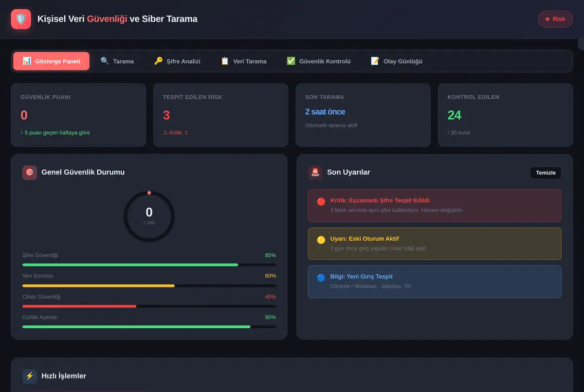Click the red circle icon on Kritik alert
Screen dimensions: 584x392
[x=321, y=201]
